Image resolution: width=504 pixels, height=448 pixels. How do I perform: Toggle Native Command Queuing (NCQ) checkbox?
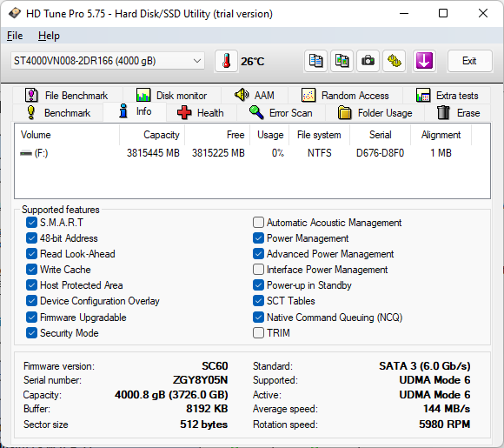click(258, 318)
